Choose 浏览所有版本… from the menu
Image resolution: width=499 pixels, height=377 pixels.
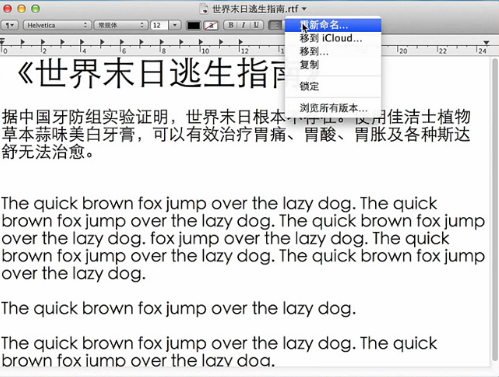[x=333, y=108]
